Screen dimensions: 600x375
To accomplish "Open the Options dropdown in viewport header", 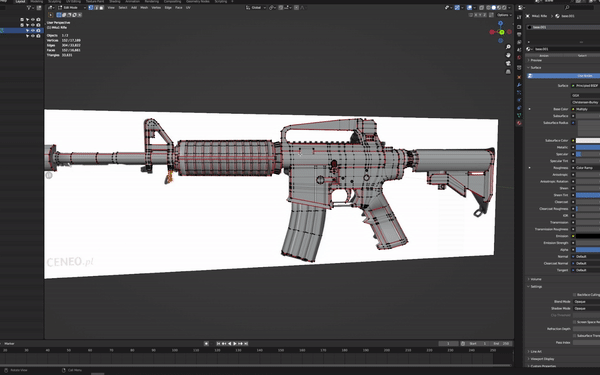I will tap(504, 15).
